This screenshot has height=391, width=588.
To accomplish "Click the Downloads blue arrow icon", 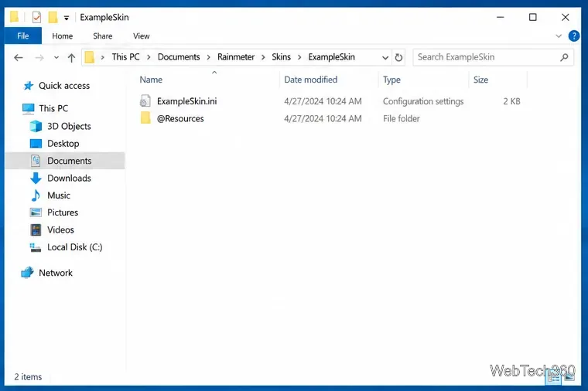I will point(36,178).
